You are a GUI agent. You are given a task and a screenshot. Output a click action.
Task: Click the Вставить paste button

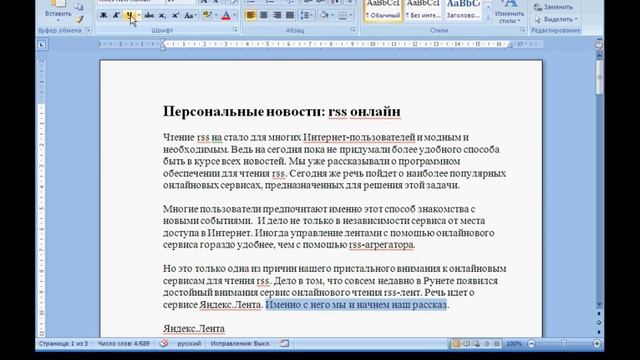click(58, 10)
